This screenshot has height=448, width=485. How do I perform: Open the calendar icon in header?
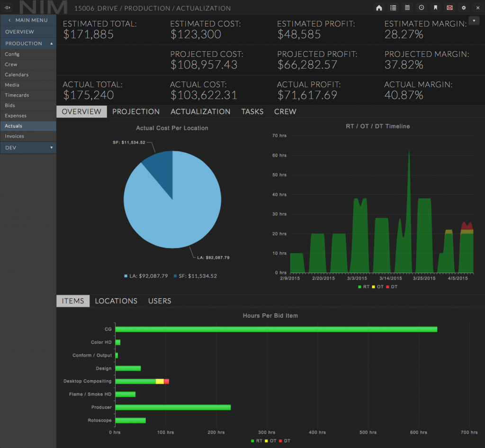click(407, 8)
